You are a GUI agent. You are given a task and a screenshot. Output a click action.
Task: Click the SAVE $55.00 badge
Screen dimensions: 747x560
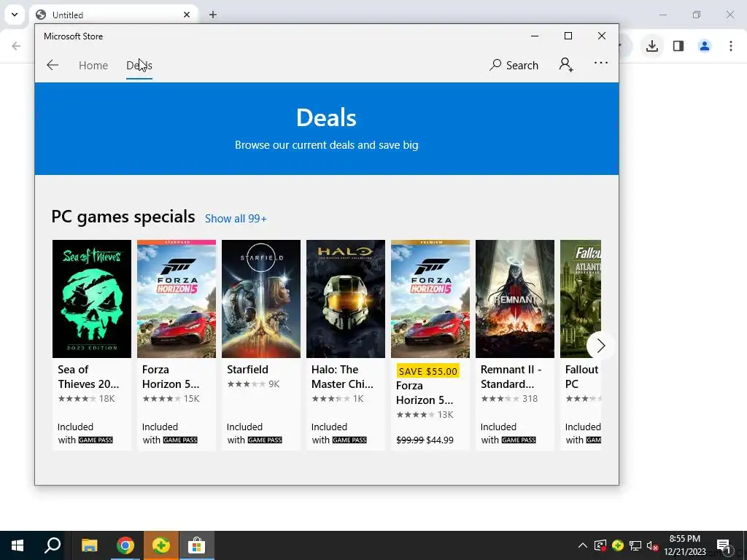427,371
